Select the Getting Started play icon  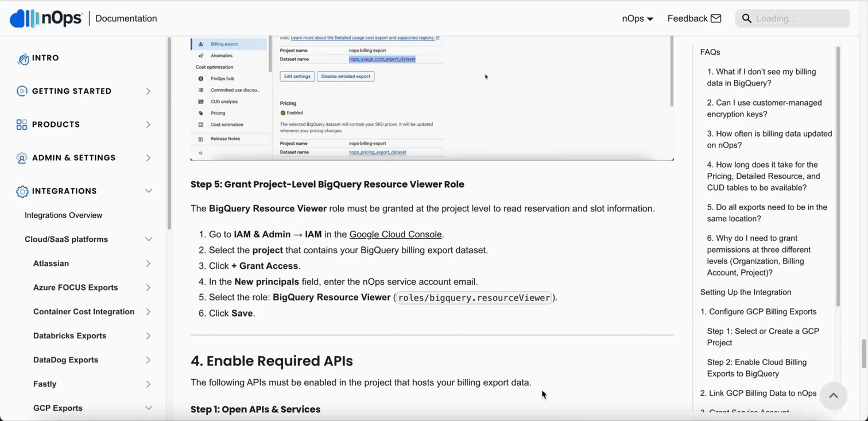tap(22, 91)
